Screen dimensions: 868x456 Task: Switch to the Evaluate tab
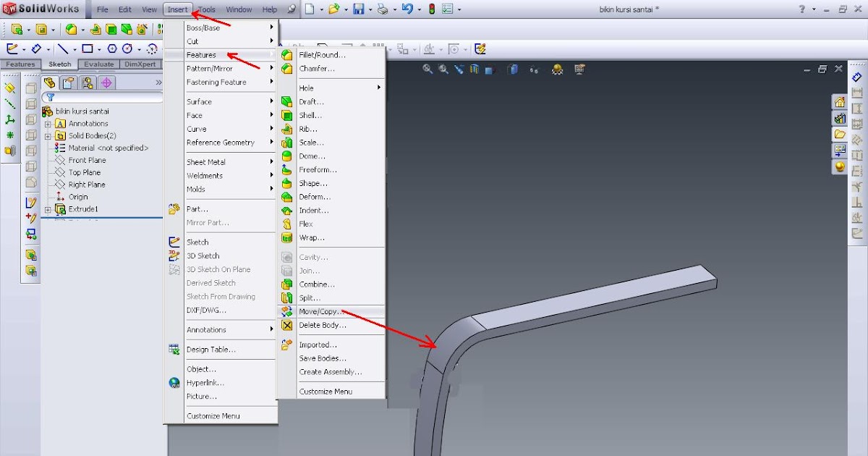click(98, 64)
